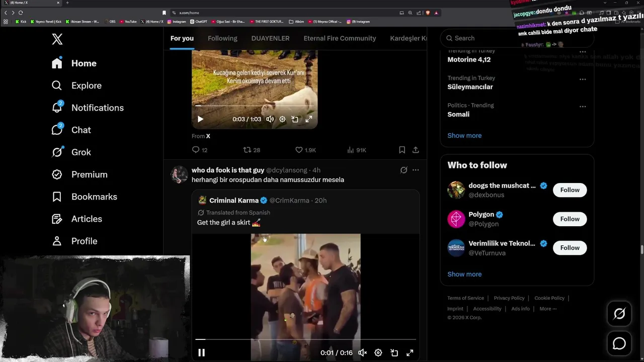Open options for Motorine 4,12 trend

click(583, 52)
